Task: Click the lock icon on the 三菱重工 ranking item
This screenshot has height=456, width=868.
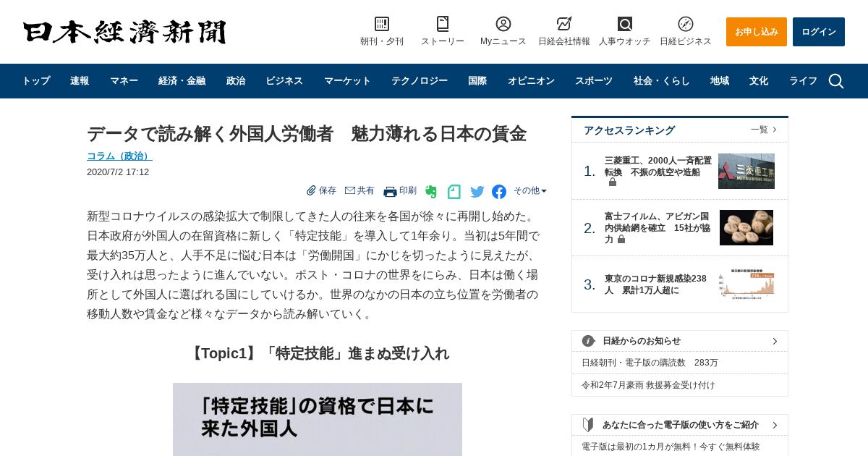Action: point(613,182)
